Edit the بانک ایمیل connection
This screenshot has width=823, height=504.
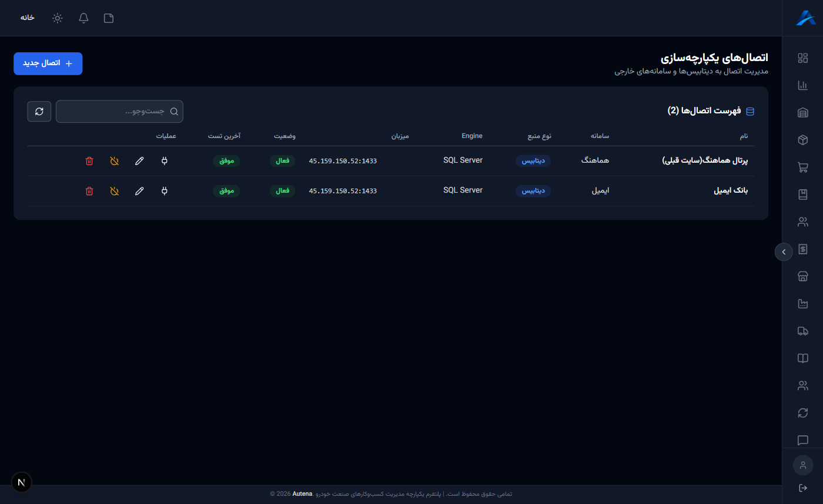click(139, 190)
